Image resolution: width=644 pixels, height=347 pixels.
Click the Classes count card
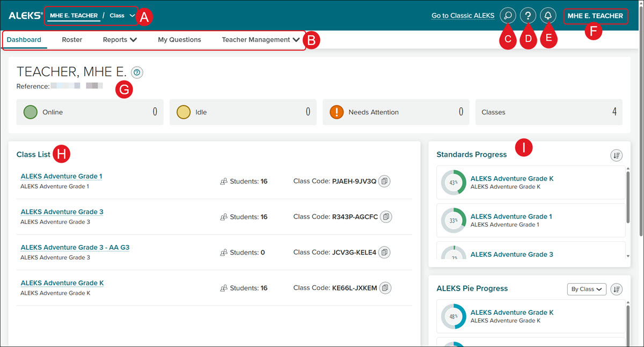(x=549, y=112)
